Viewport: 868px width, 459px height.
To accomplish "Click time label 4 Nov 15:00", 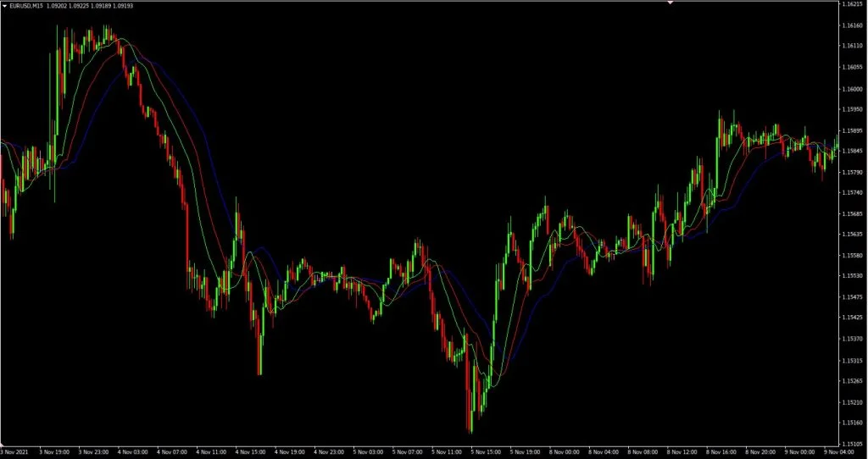I will point(251,452).
